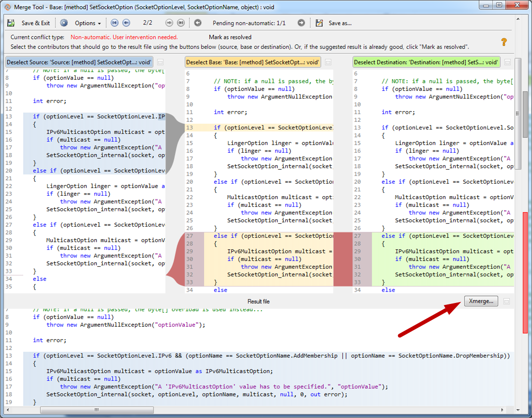Click the 'Result file' label

click(259, 302)
